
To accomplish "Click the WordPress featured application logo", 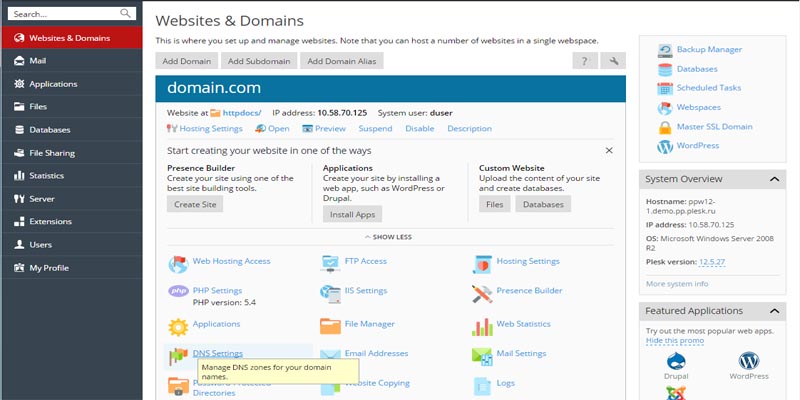I will pyautogui.click(x=748, y=361).
